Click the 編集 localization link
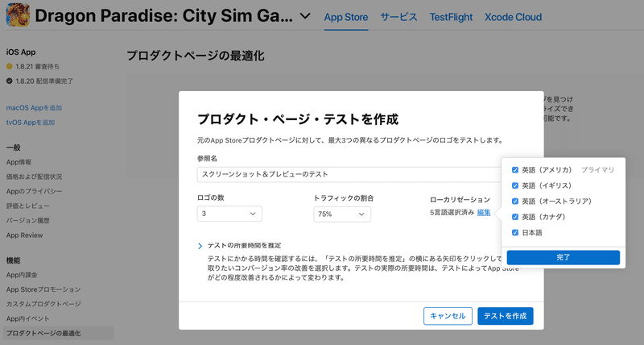 coord(484,213)
